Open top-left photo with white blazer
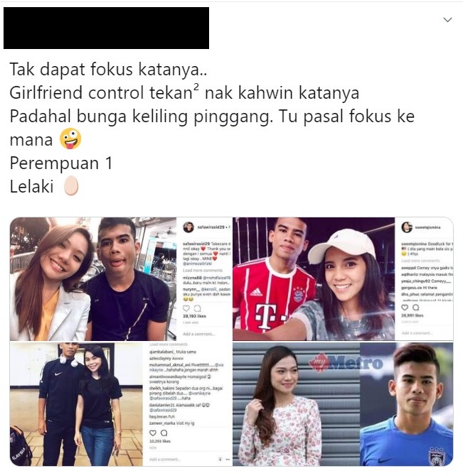Screen dimensions: 463x476 [93, 278]
